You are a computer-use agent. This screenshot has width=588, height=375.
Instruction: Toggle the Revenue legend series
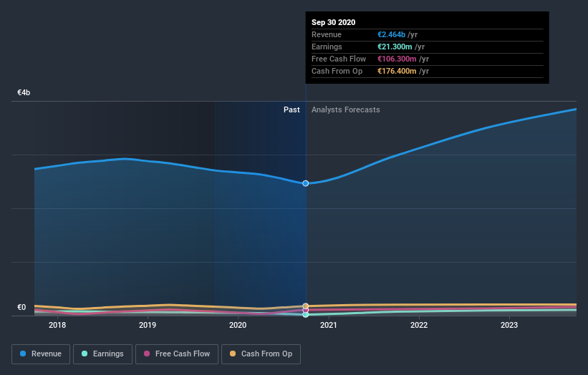pos(41,354)
